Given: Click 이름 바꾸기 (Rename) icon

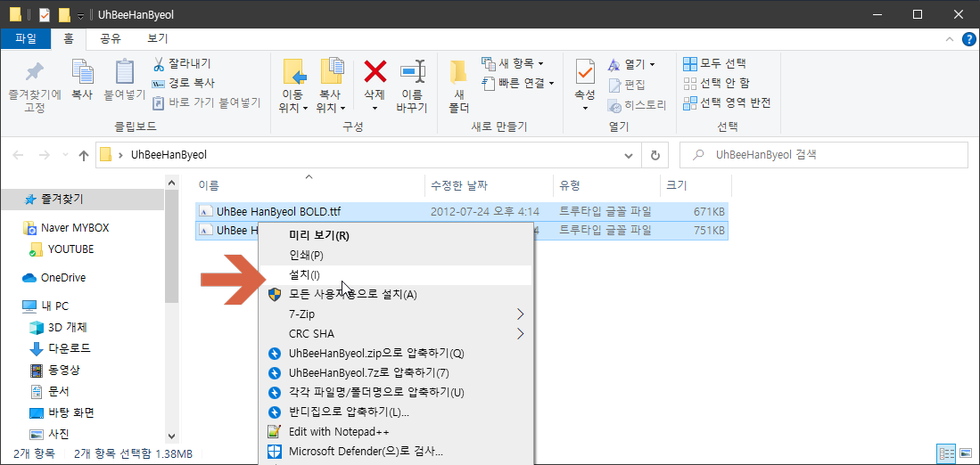Looking at the screenshot, I should 413,72.
